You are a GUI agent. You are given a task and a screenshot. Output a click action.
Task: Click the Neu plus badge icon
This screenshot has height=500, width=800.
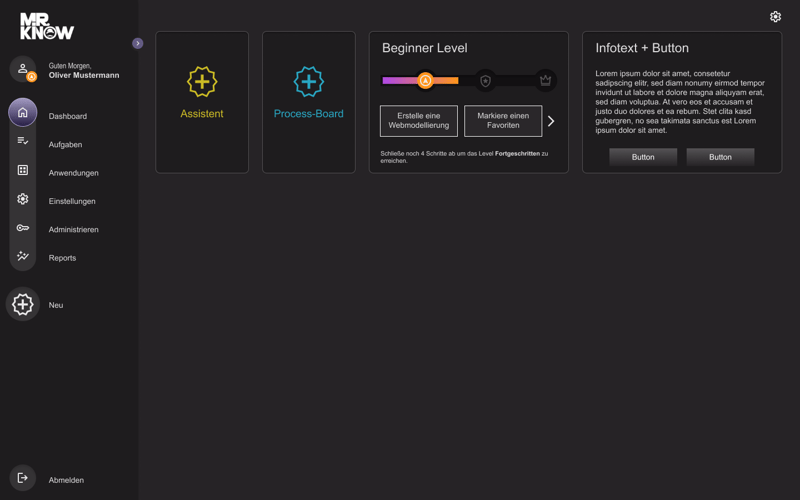(x=22, y=305)
